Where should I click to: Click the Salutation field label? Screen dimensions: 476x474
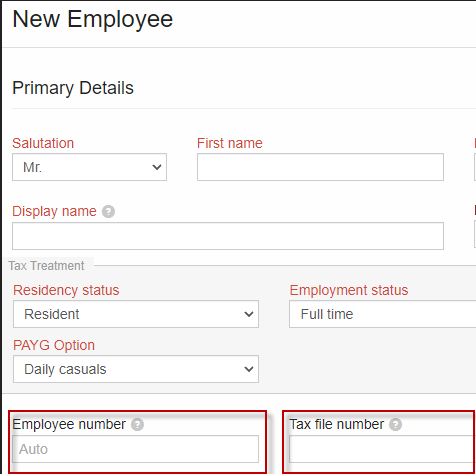(x=43, y=143)
